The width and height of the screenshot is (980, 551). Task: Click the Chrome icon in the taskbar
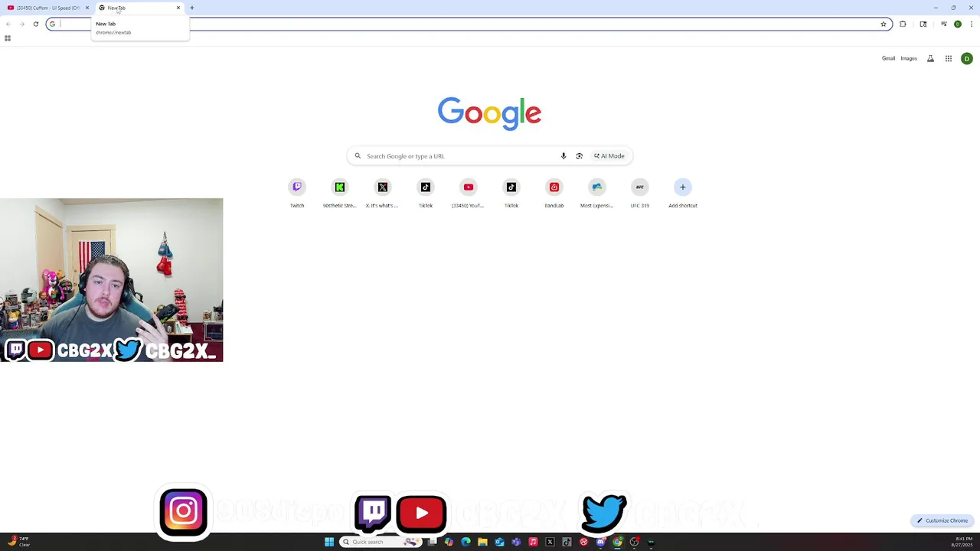pos(617,542)
